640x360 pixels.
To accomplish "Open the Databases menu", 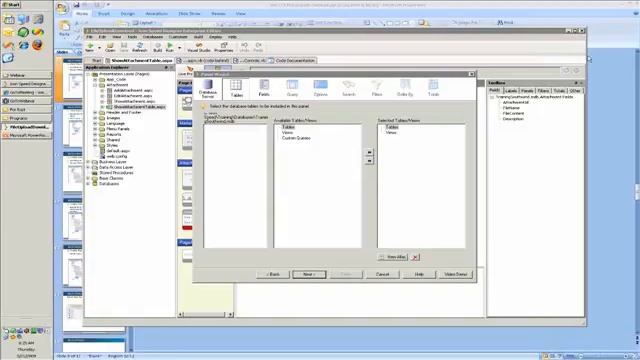I will (153, 37).
